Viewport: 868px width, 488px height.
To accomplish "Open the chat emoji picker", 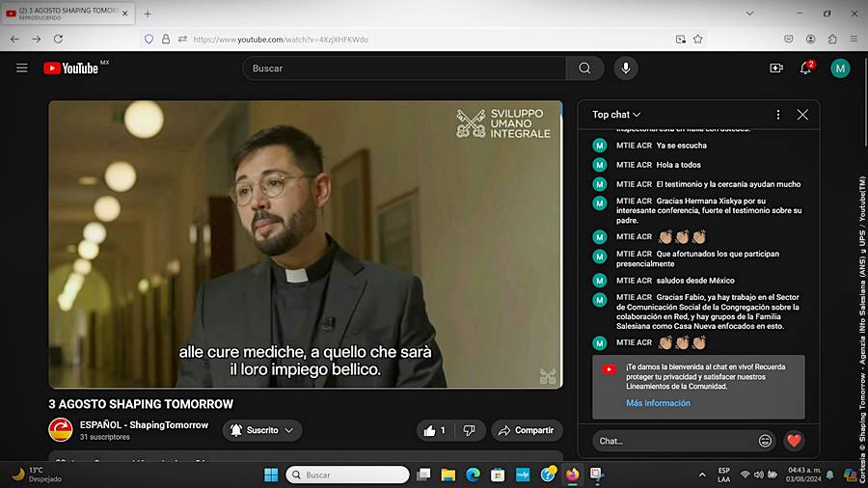I will (765, 441).
